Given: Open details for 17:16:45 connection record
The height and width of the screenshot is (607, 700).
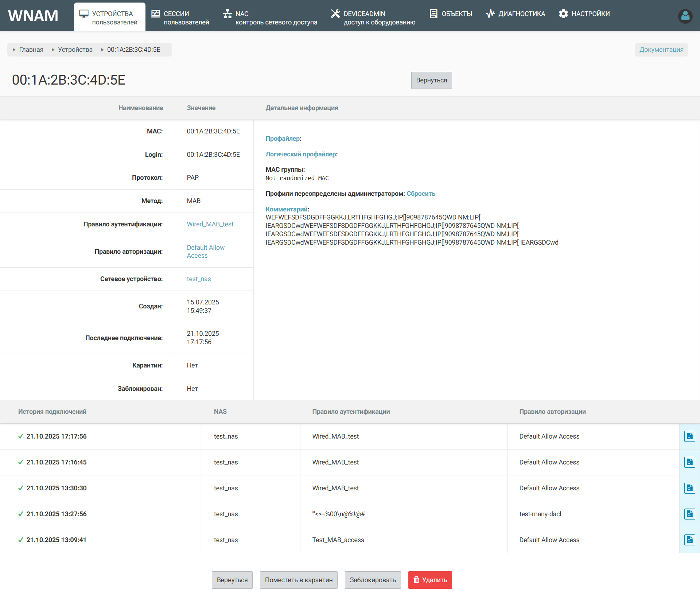Looking at the screenshot, I should pyautogui.click(x=689, y=462).
